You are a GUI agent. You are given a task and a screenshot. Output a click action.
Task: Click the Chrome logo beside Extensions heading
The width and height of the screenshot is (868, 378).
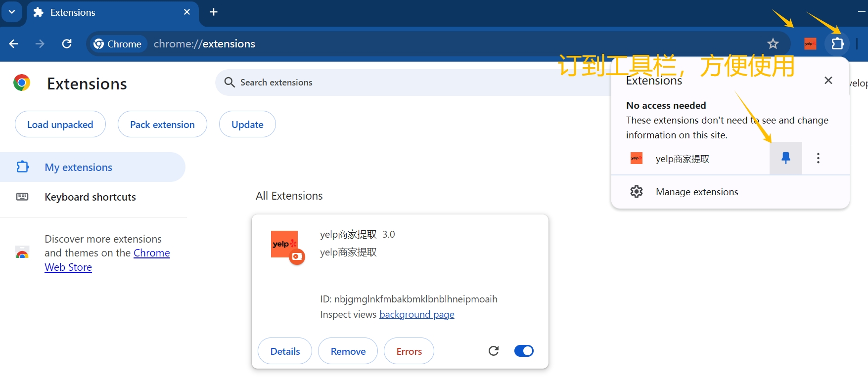tap(22, 83)
